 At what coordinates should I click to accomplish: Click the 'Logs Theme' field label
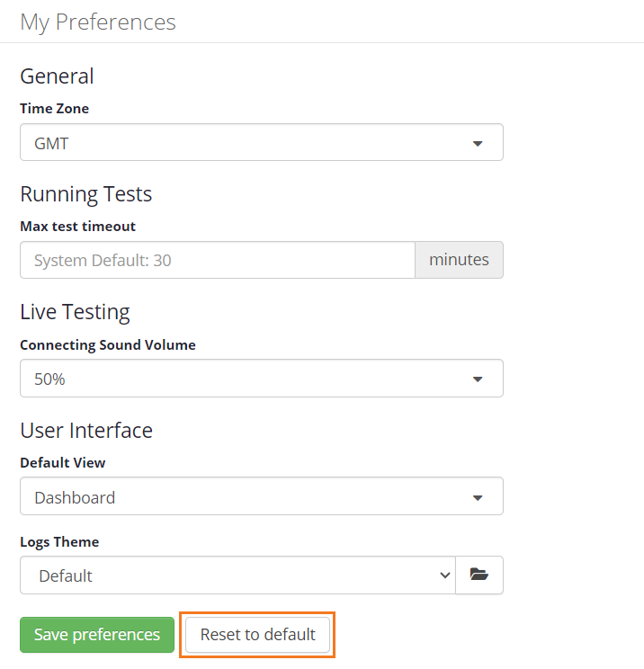click(x=59, y=542)
